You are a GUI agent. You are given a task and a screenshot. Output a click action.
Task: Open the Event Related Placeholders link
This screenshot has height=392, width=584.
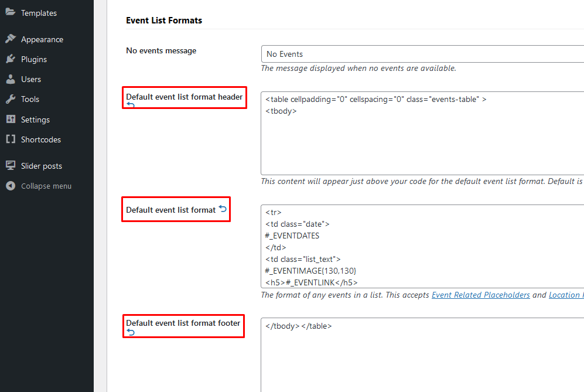click(480, 295)
